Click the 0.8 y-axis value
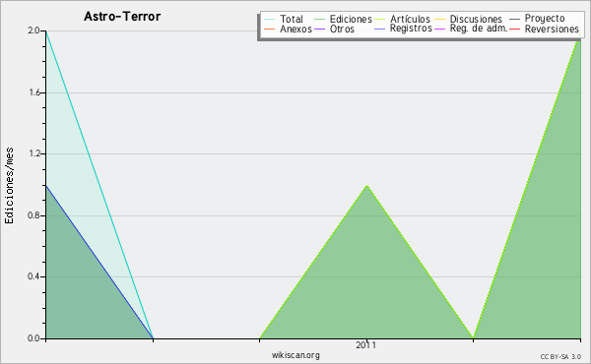The width and height of the screenshot is (591, 364). click(x=33, y=215)
